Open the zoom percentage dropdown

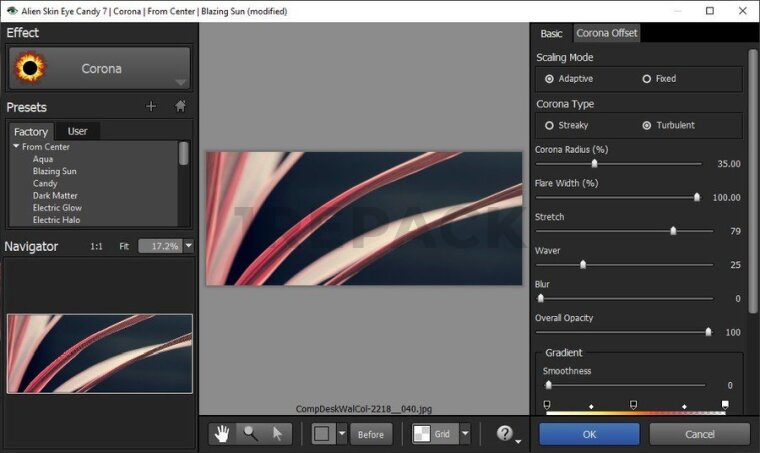point(188,245)
